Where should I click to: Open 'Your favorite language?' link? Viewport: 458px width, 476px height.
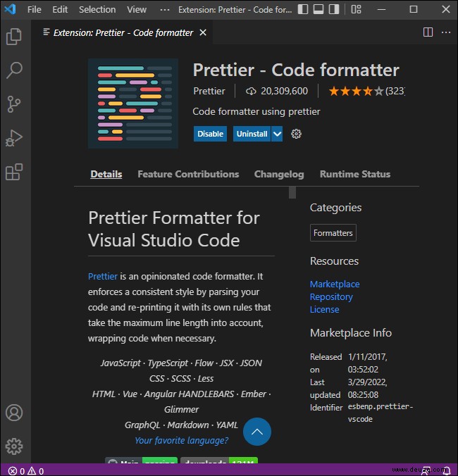pos(181,440)
